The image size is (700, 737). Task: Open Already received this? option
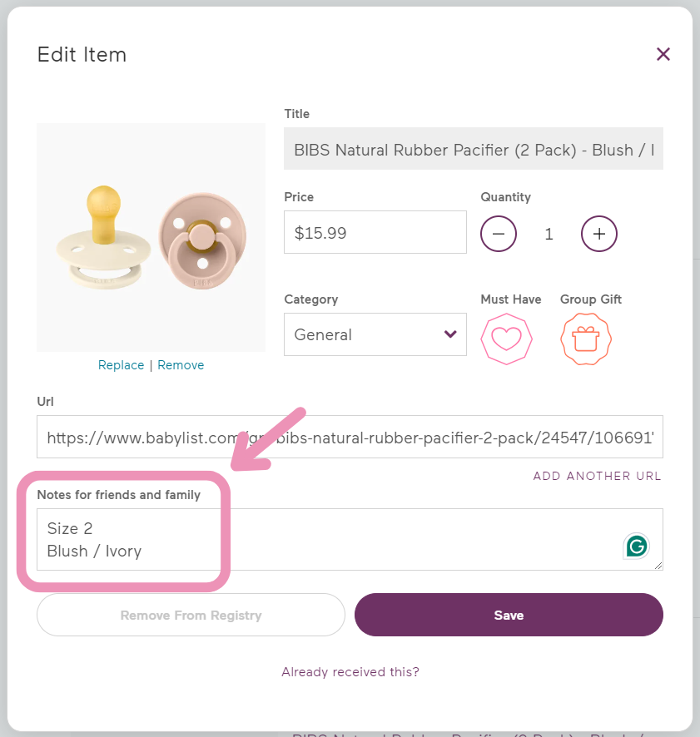[x=350, y=671]
